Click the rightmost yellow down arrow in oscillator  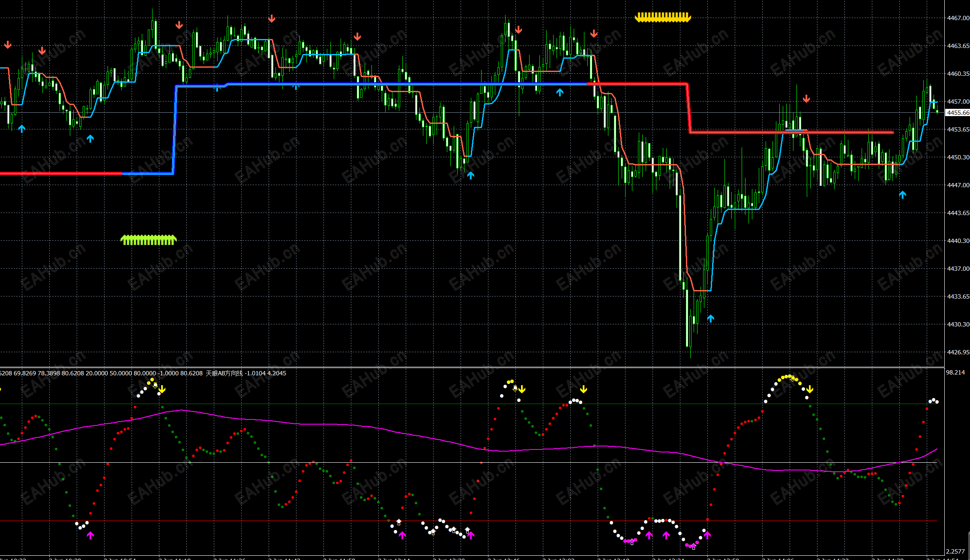[809, 389]
